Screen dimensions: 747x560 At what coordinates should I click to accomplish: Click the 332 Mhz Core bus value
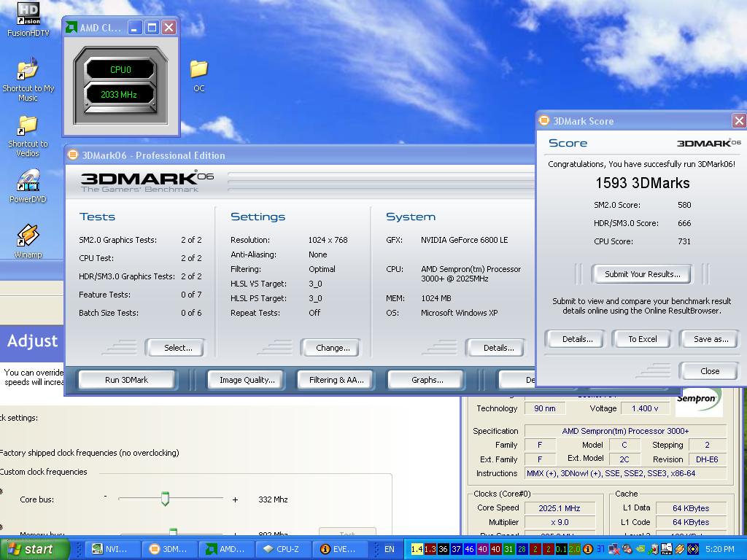point(273,499)
